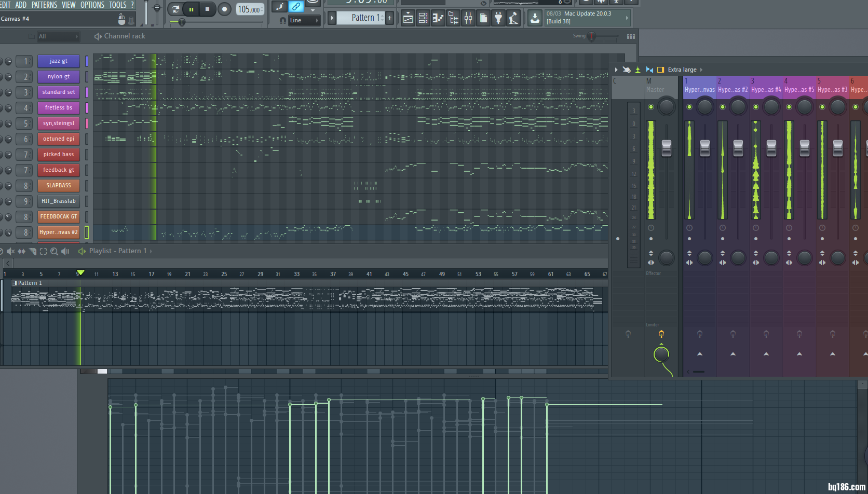Toggle the link snap icon in toolbar

296,7
